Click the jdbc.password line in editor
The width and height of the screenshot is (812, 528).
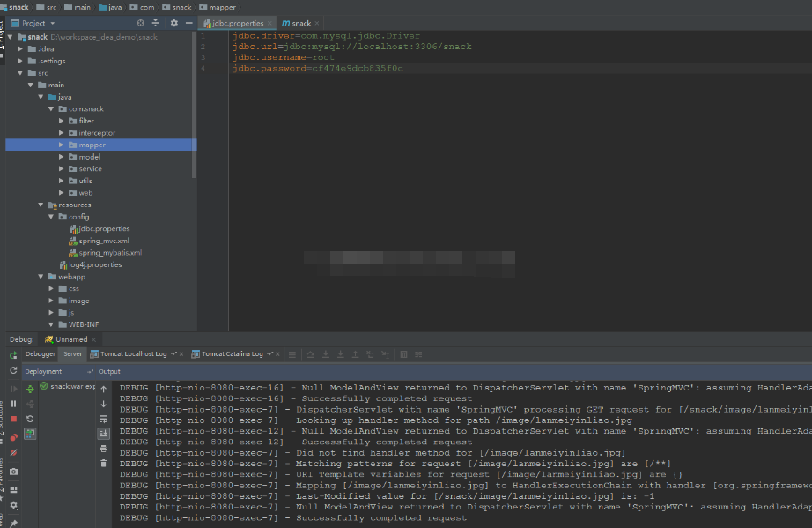[317, 69]
